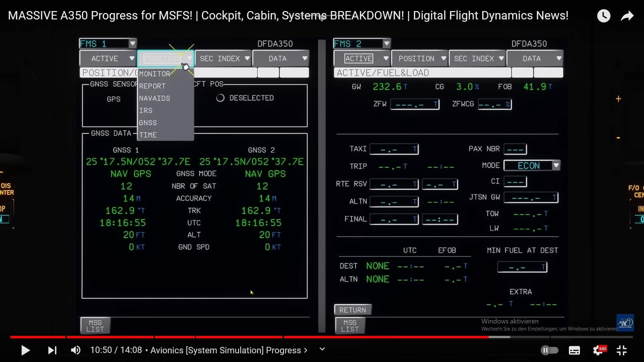The image size is (644, 362).
Task: Exit fullscreen mode icon
Action: point(622,350)
